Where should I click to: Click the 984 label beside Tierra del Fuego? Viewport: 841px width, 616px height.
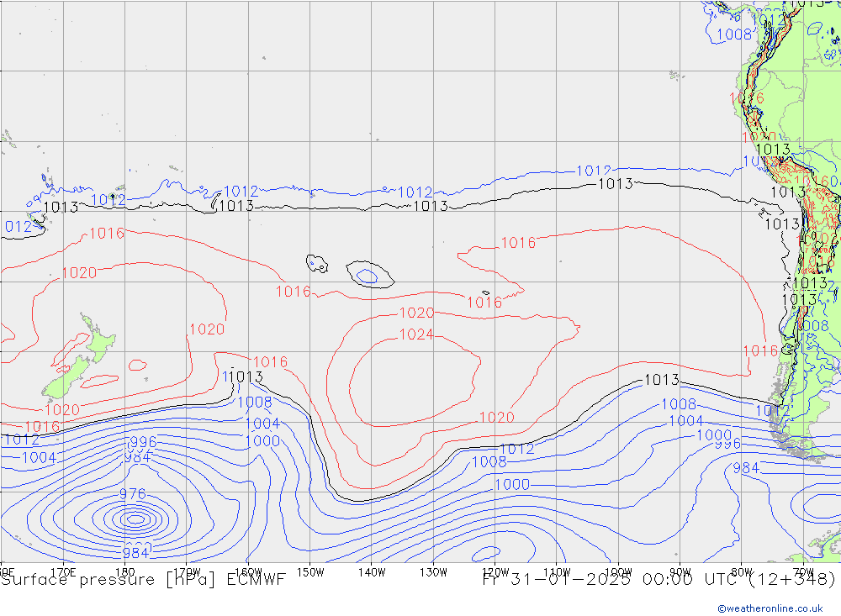click(746, 468)
